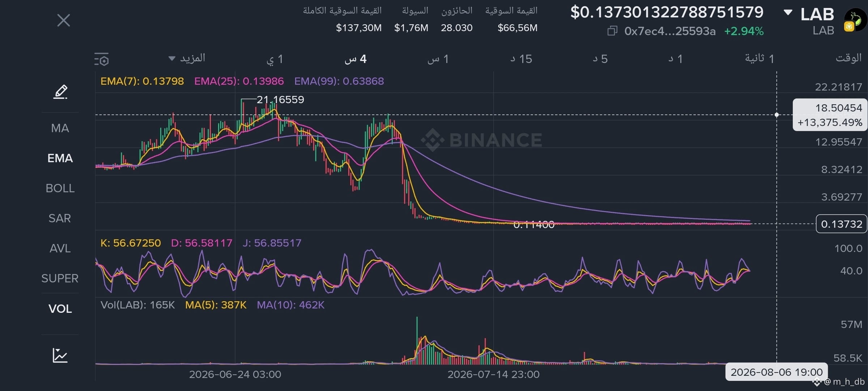Click the fully diluted value $137,30M
The height and width of the screenshot is (391, 868).
coord(359,28)
